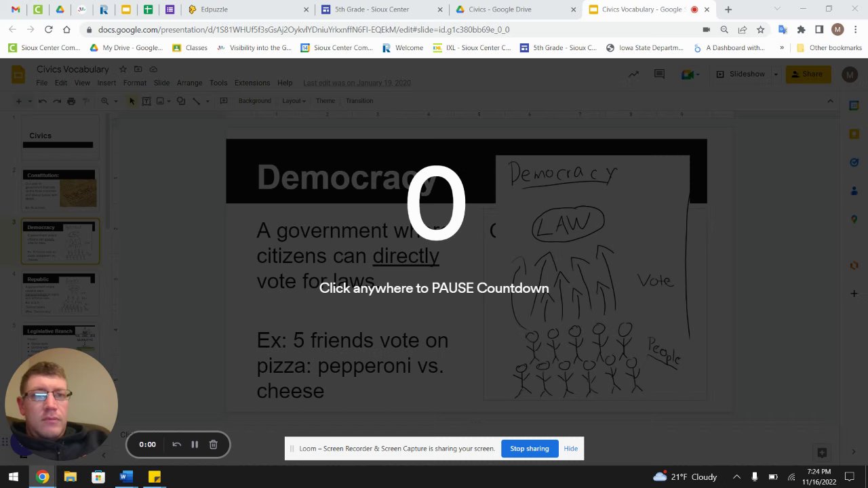Select the Shape tool

click(181, 101)
